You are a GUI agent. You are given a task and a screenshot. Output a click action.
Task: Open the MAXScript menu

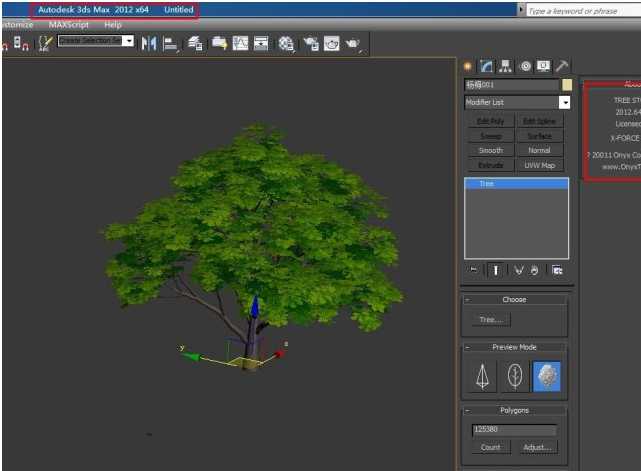click(x=69, y=24)
